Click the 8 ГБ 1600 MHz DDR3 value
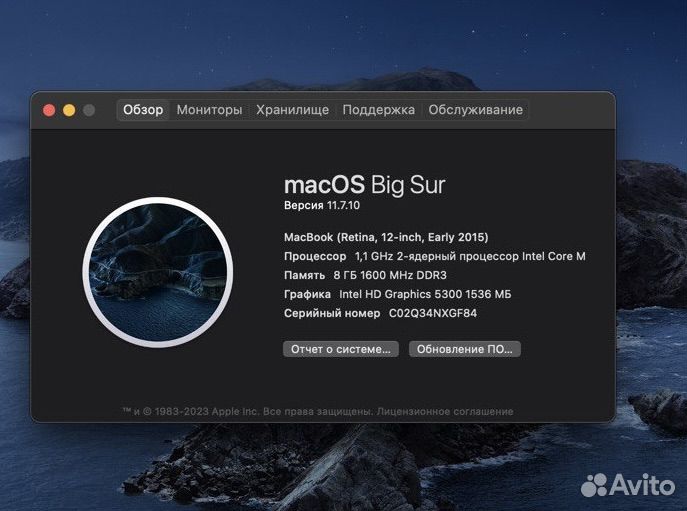Image resolution: width=687 pixels, height=511 pixels. tap(390, 275)
